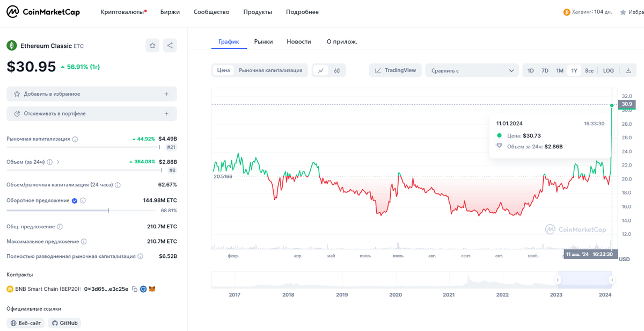Click the $30.95 price value

coord(31,67)
